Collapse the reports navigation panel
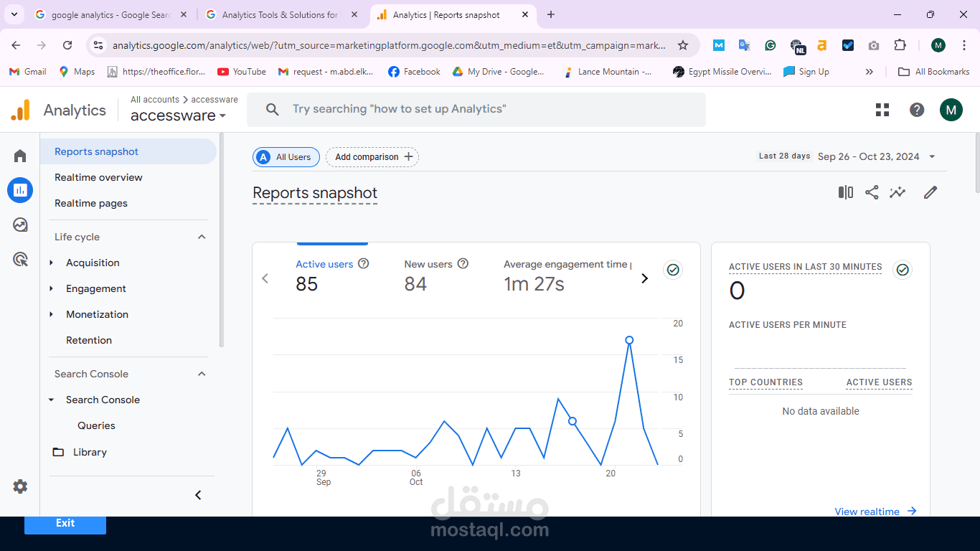 (199, 495)
